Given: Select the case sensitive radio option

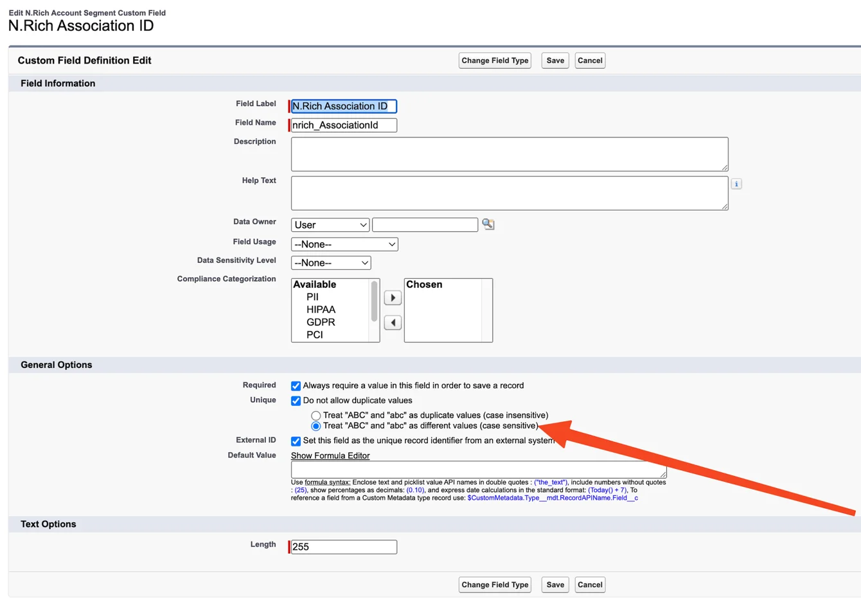Looking at the screenshot, I should click(x=315, y=427).
